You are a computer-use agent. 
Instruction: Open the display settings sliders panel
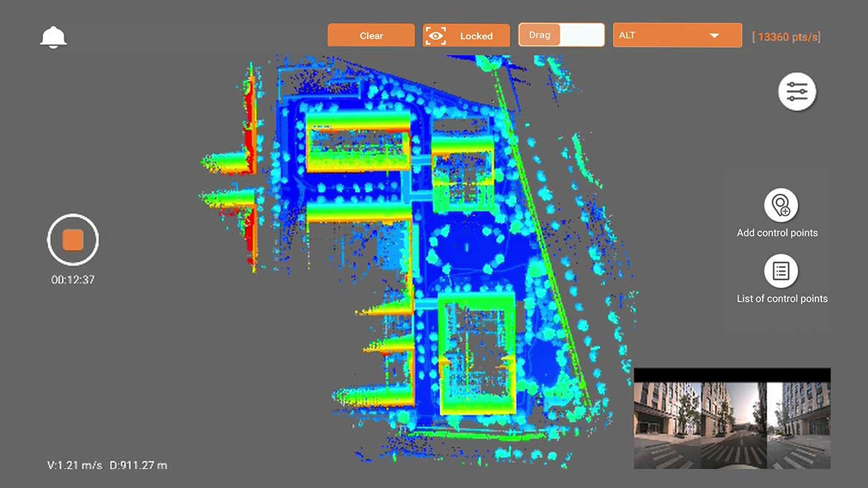[796, 91]
